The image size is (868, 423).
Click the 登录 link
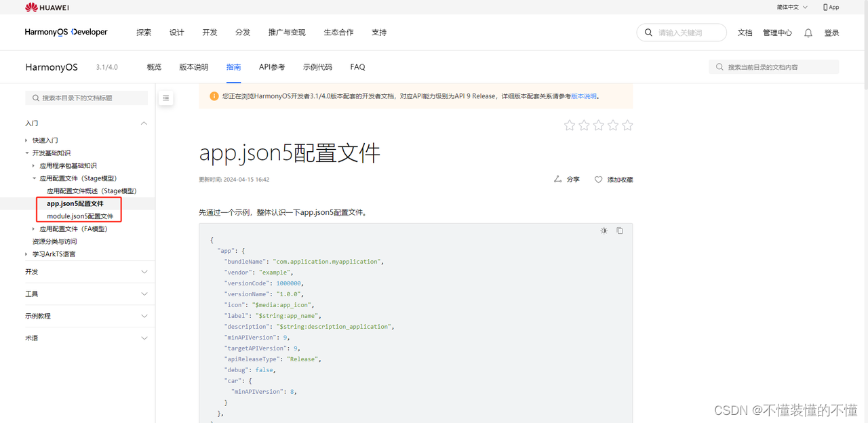click(x=831, y=33)
